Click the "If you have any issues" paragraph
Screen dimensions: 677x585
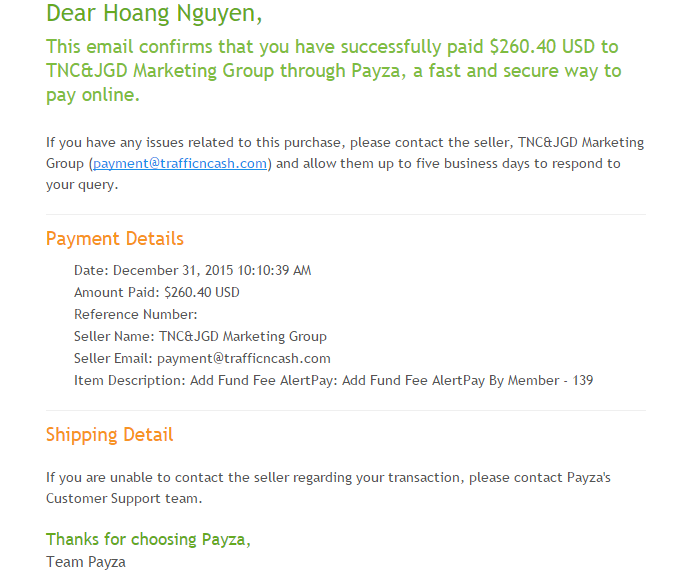pyautogui.click(x=345, y=143)
